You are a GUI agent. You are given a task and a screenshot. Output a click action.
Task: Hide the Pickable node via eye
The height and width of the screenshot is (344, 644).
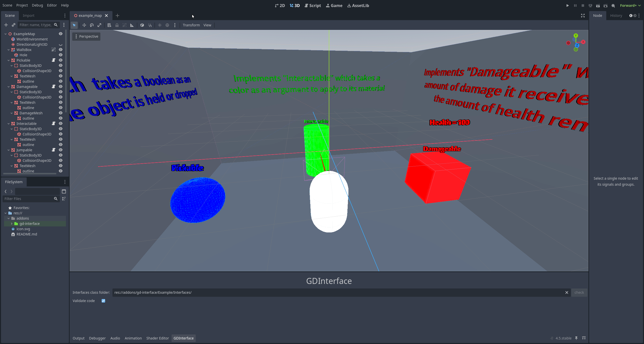pyautogui.click(x=61, y=60)
